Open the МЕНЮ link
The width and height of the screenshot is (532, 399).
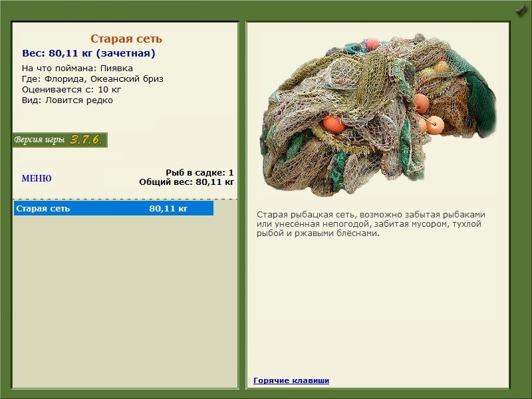point(37,178)
